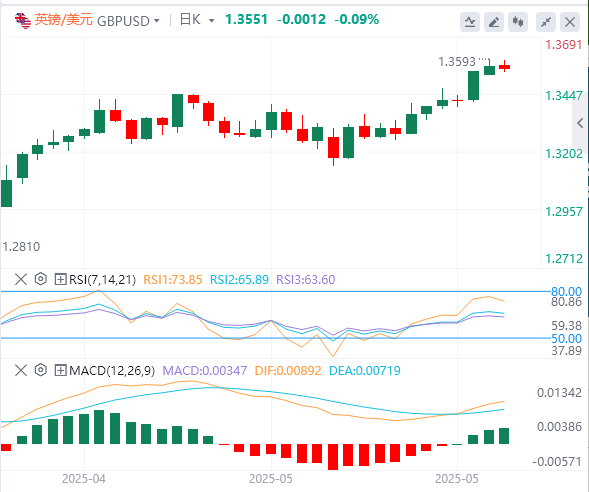Open GBPUSD symbol dropdown arrow
The width and height of the screenshot is (589, 492).
(156, 21)
